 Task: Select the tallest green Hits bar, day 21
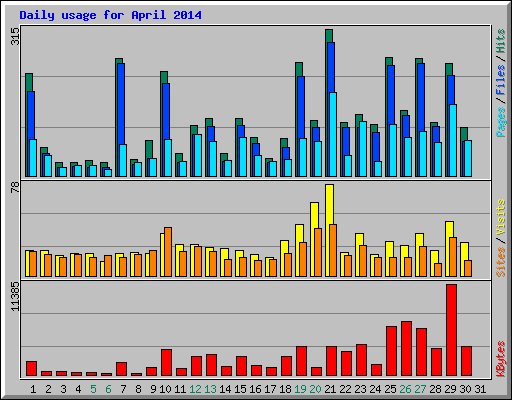point(329,36)
